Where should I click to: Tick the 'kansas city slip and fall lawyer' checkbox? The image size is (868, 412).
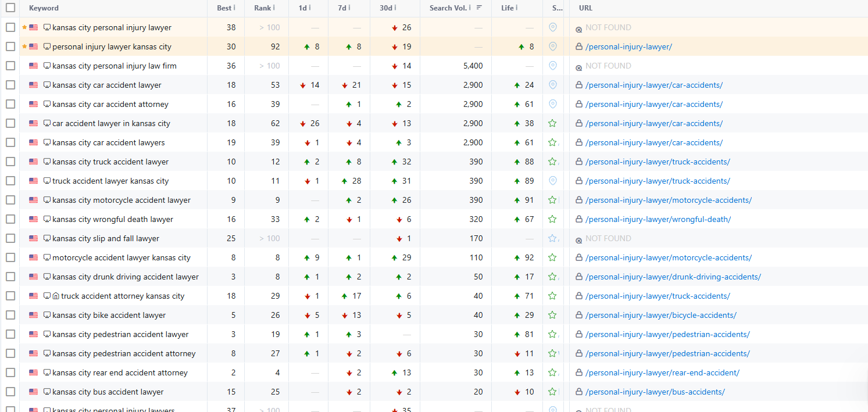pyautogui.click(x=10, y=238)
